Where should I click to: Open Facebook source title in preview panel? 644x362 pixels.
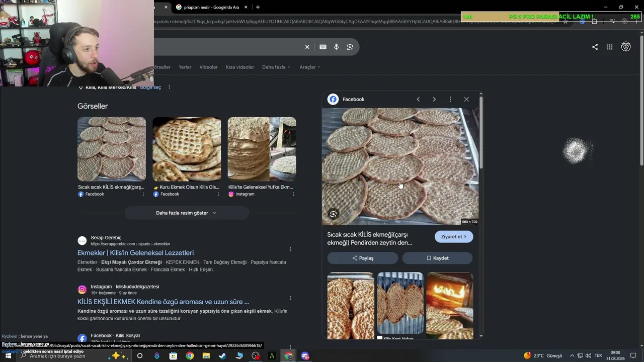(x=353, y=99)
